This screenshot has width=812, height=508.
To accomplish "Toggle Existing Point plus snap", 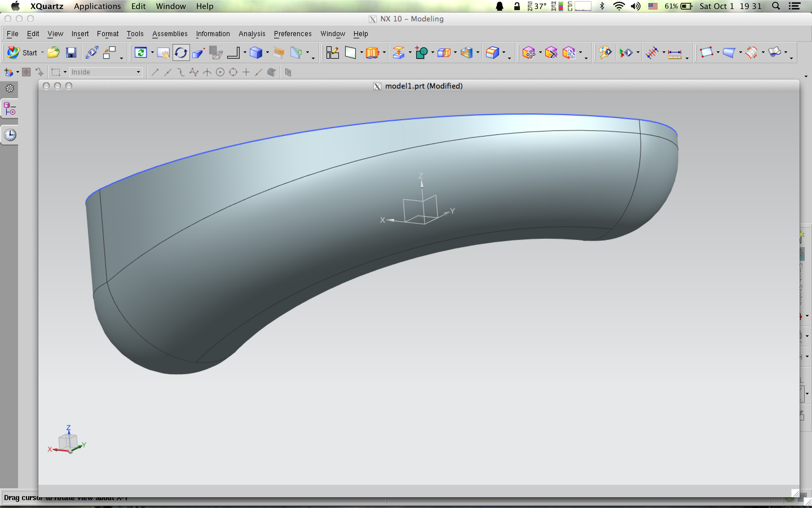I will (x=246, y=72).
